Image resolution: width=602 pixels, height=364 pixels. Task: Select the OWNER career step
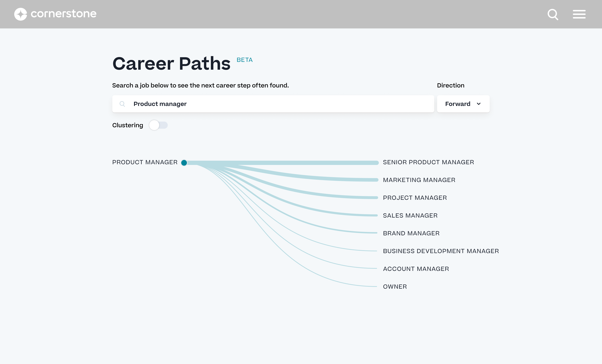pyautogui.click(x=395, y=287)
